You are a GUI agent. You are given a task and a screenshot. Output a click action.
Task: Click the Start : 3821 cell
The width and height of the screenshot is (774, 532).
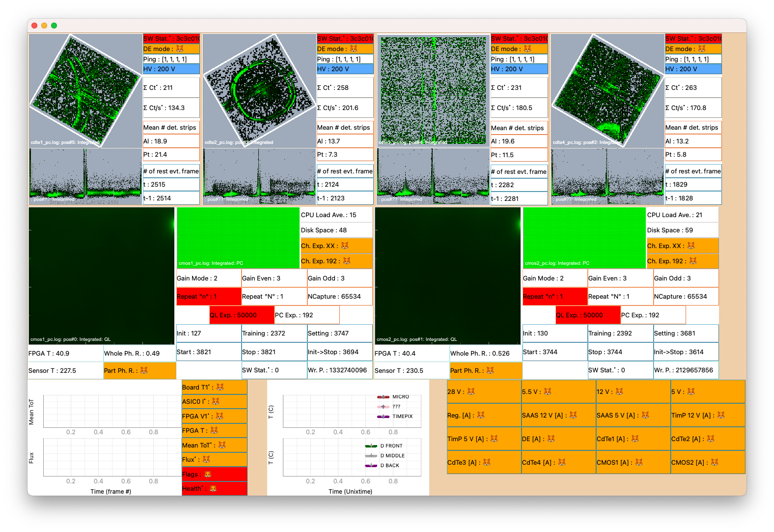(x=209, y=352)
